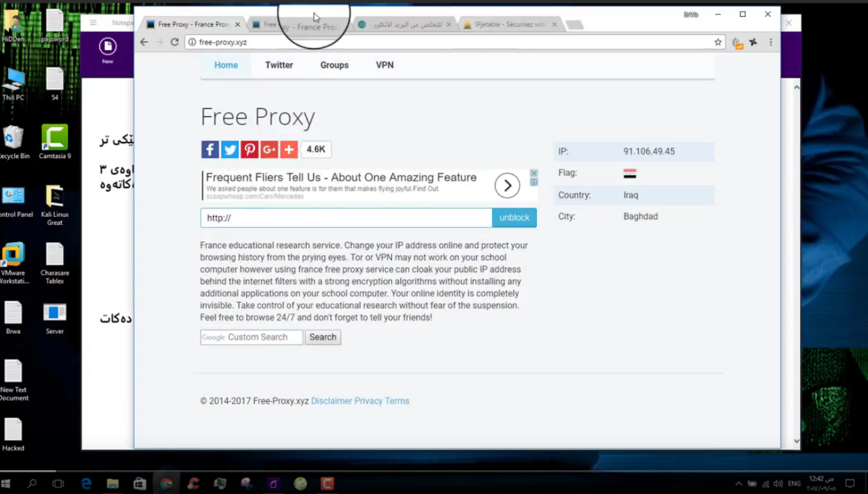Select the Kali Linux Great desktop icon
The width and height of the screenshot is (868, 494).
[x=54, y=205]
